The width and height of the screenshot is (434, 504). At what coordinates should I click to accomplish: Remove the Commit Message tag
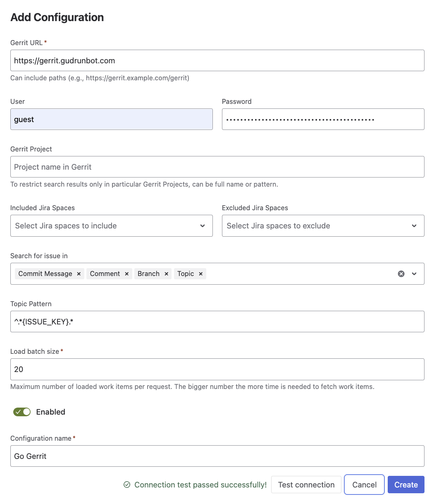pyautogui.click(x=79, y=274)
